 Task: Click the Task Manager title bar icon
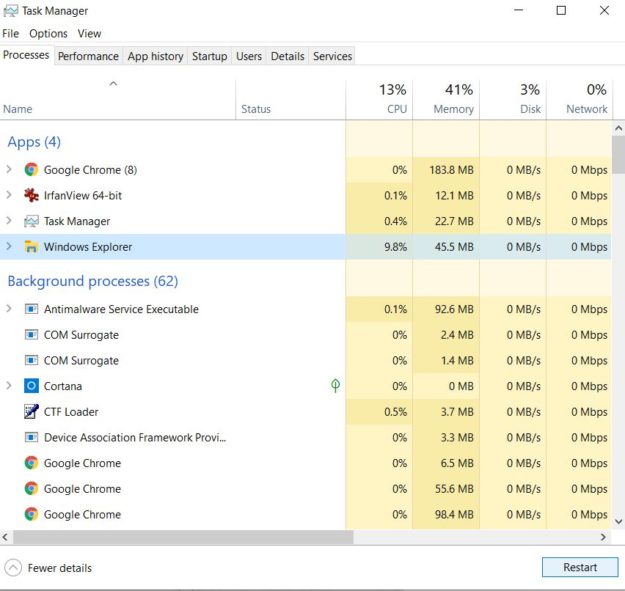tap(10, 11)
